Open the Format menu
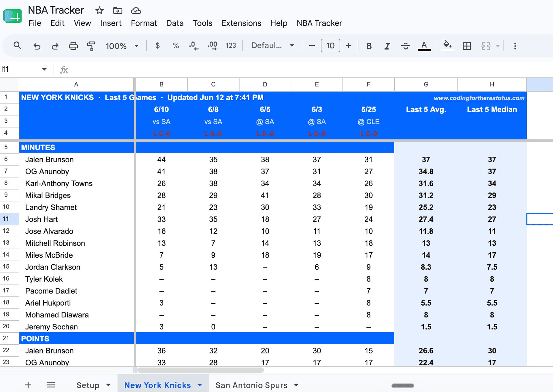Viewport: 553px width, 392px height. pos(144,23)
